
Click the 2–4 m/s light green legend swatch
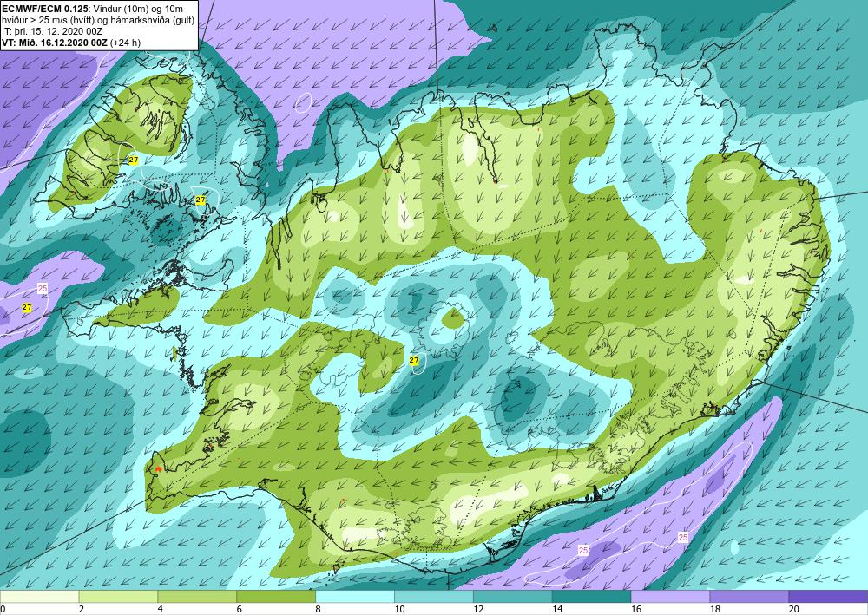118,597
